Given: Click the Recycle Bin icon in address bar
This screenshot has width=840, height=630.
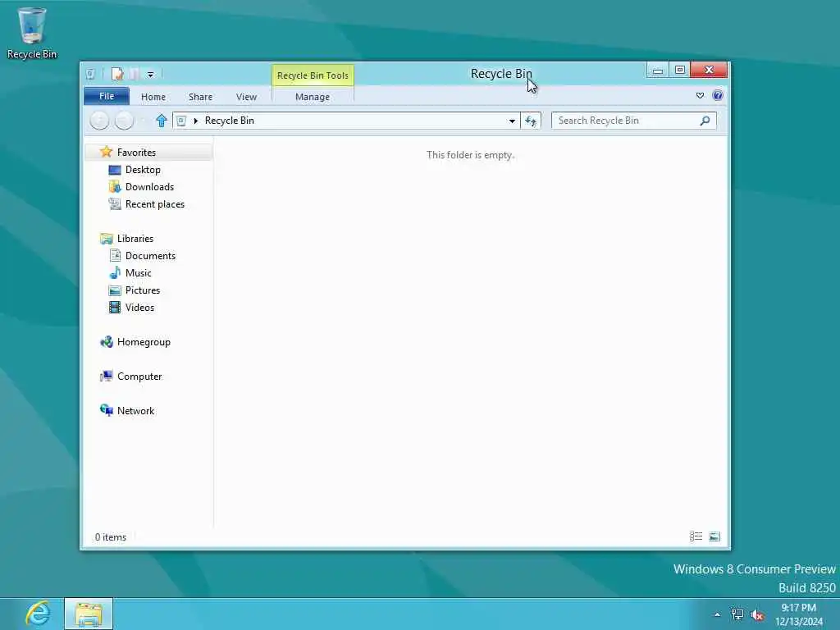Looking at the screenshot, I should pos(181,121).
